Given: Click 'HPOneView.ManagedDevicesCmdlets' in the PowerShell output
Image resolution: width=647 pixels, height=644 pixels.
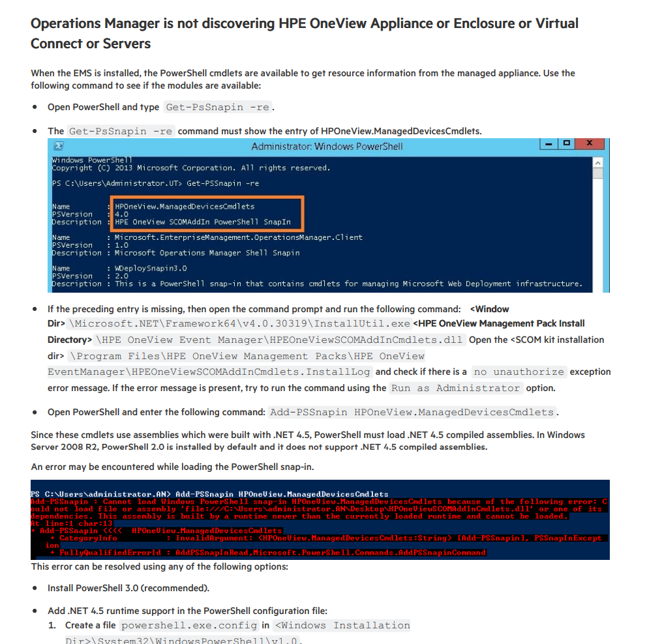Looking at the screenshot, I should [185, 207].
